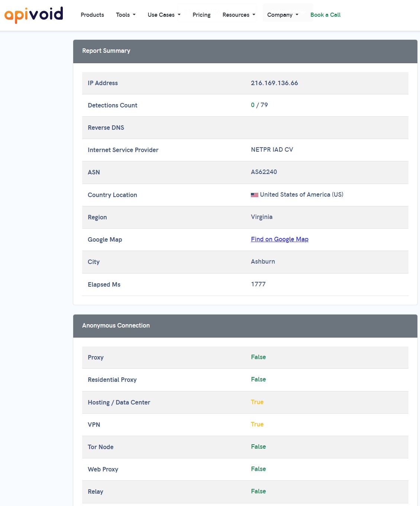Click the Report Summary header

[x=245, y=51]
